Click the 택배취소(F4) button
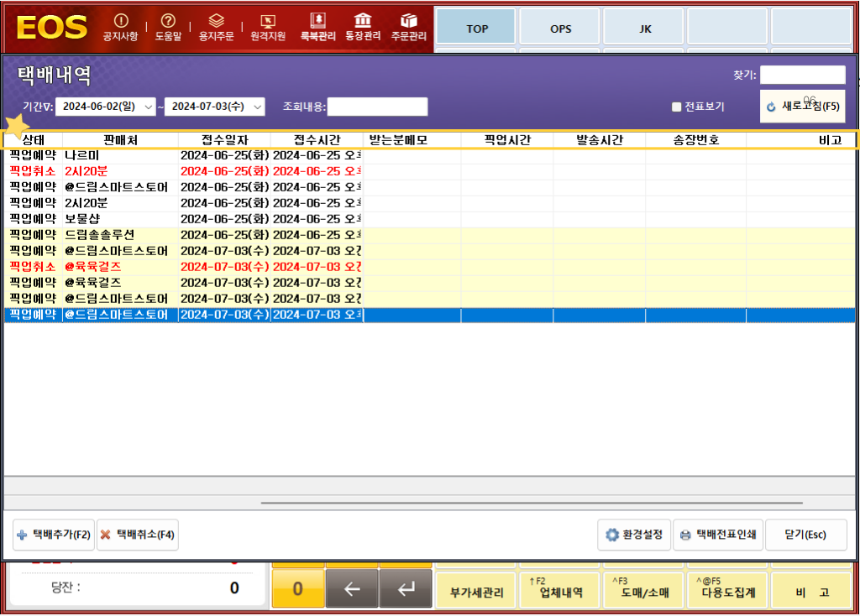This screenshot has width=860, height=616. point(138,535)
